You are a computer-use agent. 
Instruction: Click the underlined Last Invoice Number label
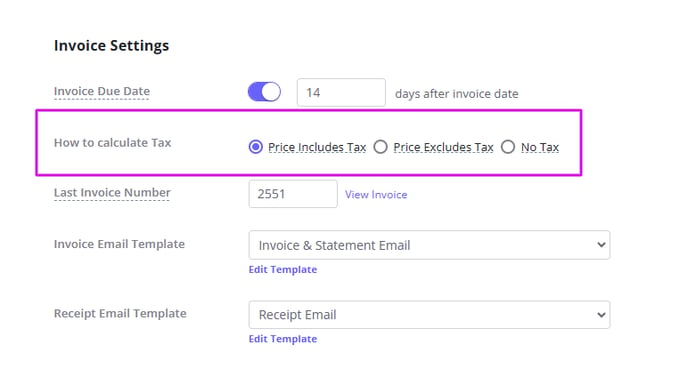coord(112,193)
